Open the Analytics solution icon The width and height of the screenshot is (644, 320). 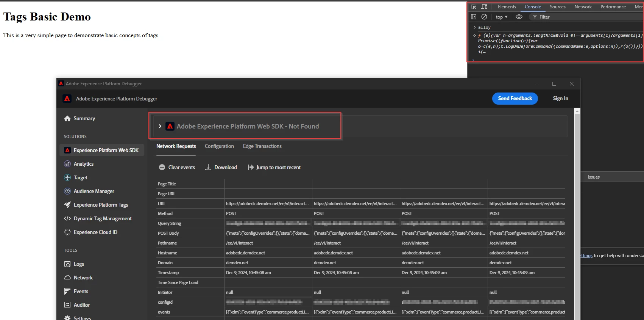pyautogui.click(x=67, y=164)
